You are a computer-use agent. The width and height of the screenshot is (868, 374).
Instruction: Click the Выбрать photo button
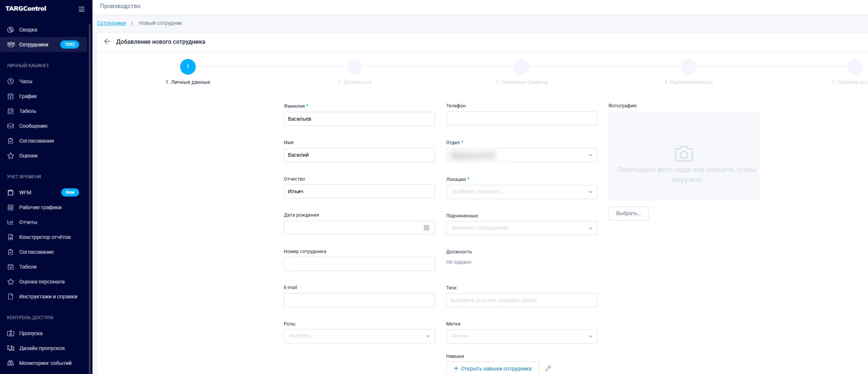628,213
